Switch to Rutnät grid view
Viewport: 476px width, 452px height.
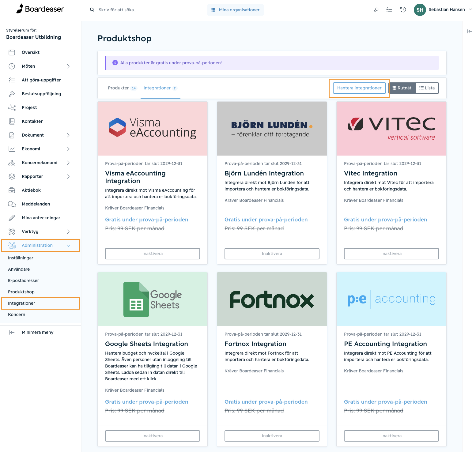(x=402, y=88)
